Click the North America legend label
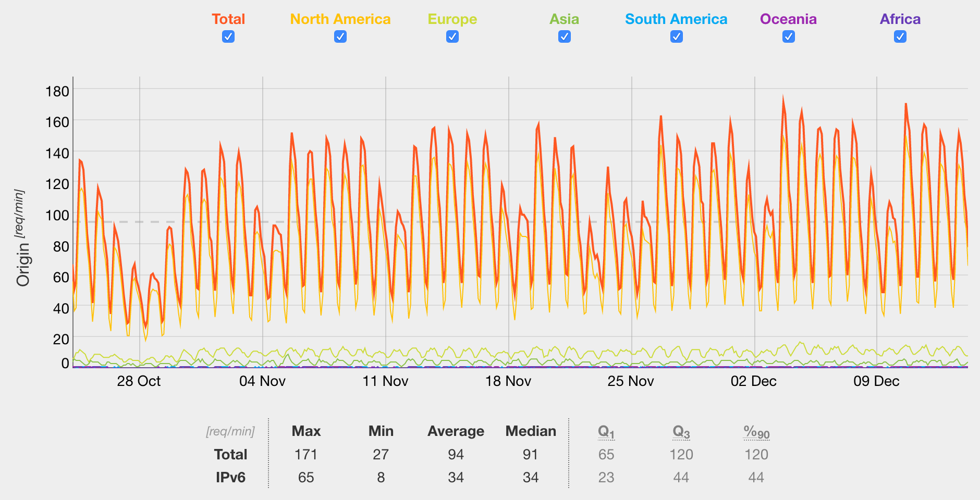Viewport: 980px width, 500px height. [340, 19]
